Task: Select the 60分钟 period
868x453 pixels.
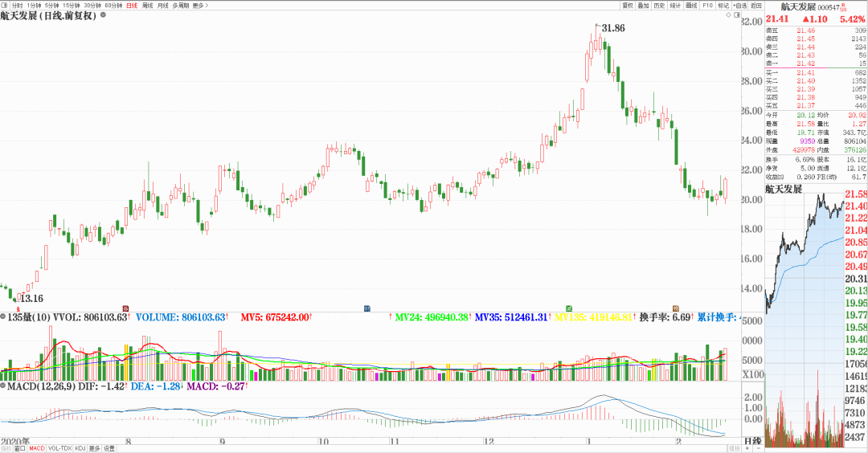Action: click(x=113, y=6)
